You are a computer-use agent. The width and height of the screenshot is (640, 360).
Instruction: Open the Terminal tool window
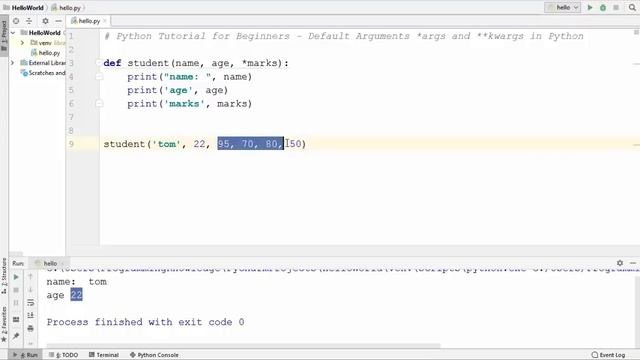[104, 355]
